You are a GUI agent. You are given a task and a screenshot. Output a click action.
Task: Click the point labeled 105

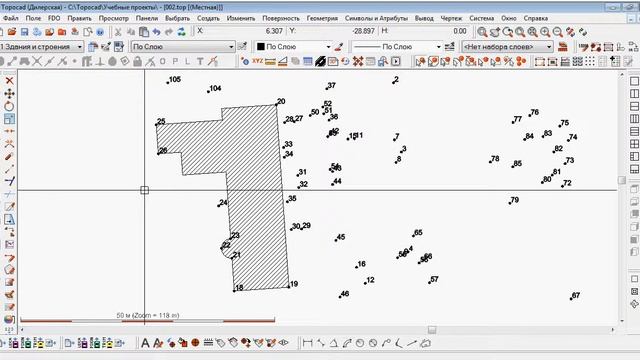[168, 83]
